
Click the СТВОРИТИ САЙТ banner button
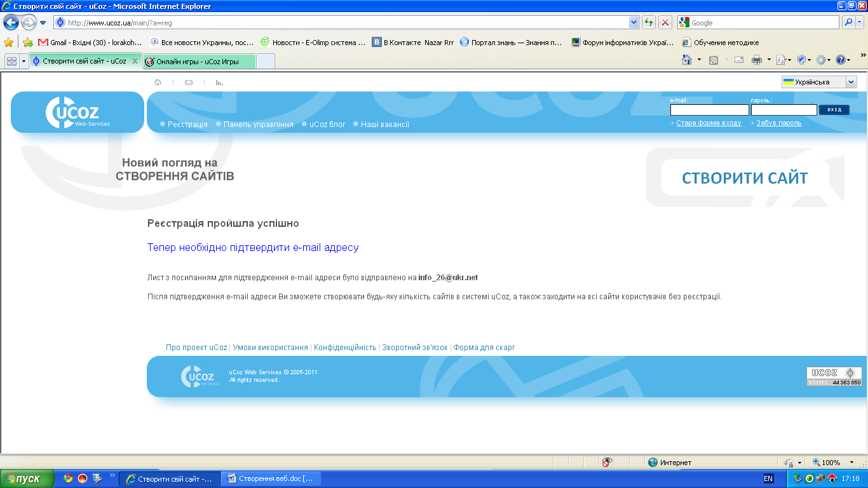click(745, 178)
